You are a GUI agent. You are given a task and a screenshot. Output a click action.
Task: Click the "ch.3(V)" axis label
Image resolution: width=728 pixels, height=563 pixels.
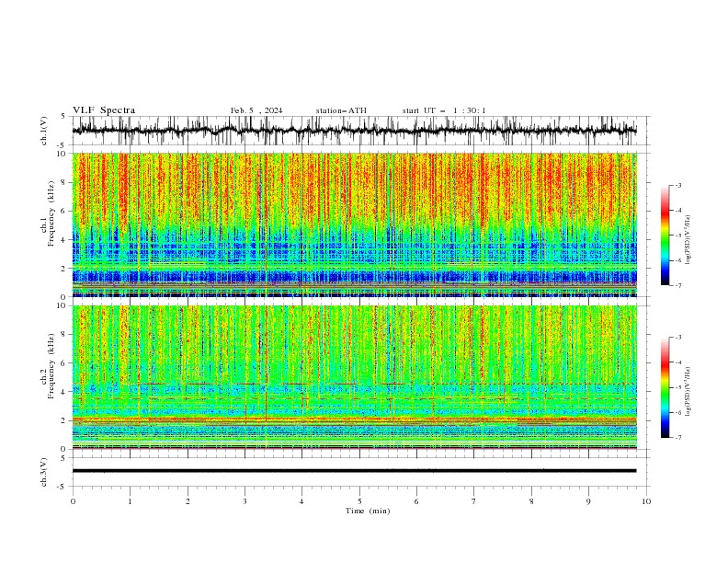click(44, 472)
